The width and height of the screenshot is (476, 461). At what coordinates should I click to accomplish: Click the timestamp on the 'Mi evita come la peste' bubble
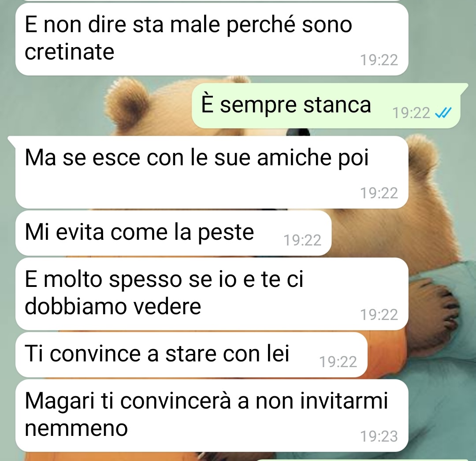(302, 240)
